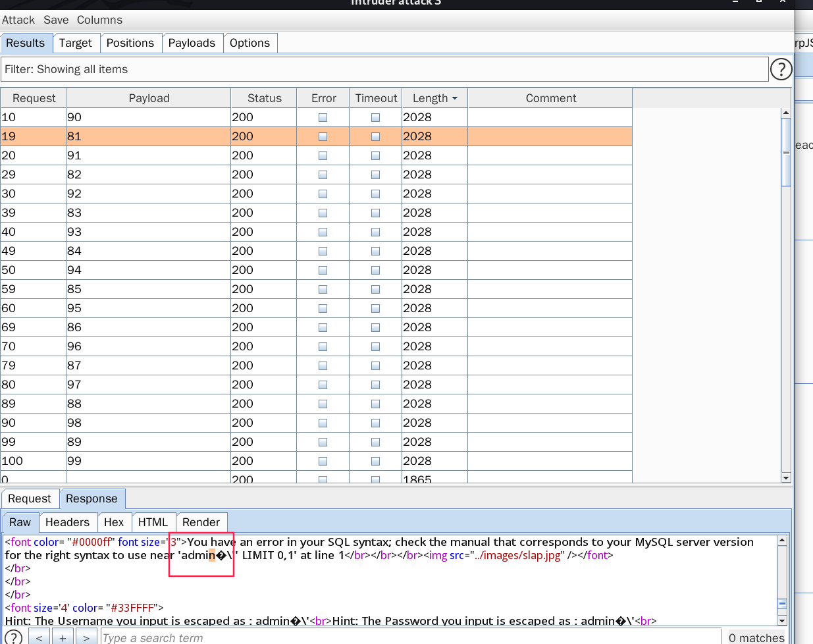Sort by the Length column arrow
Image resolution: width=813 pixels, height=644 pixels.
[x=454, y=98]
